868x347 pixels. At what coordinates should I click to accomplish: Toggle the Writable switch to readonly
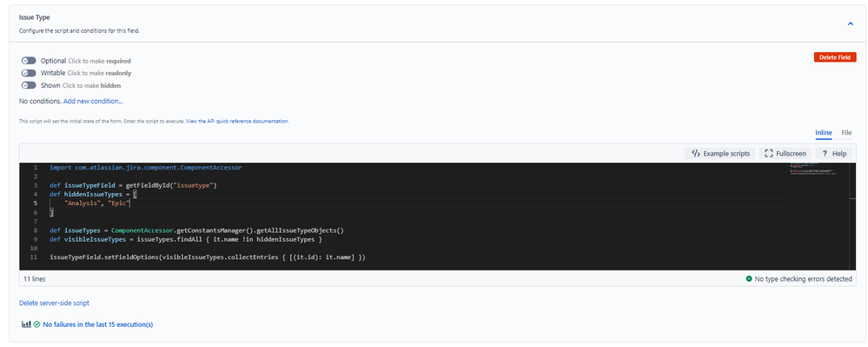29,72
